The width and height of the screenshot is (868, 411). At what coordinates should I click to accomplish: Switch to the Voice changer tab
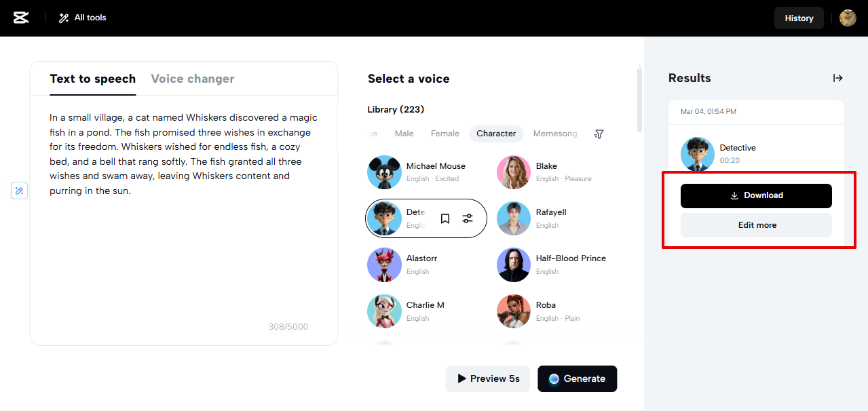click(192, 79)
